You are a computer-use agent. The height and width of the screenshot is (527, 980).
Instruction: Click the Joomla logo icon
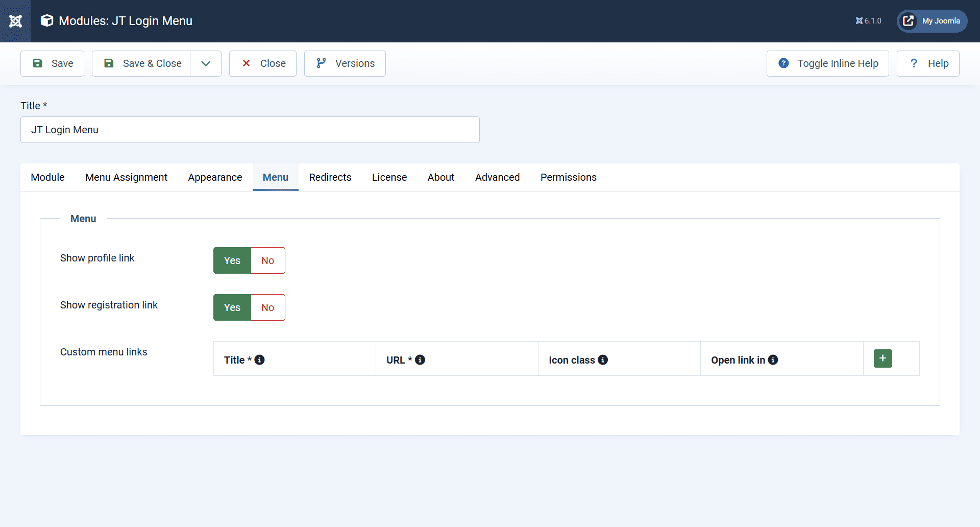tap(15, 21)
